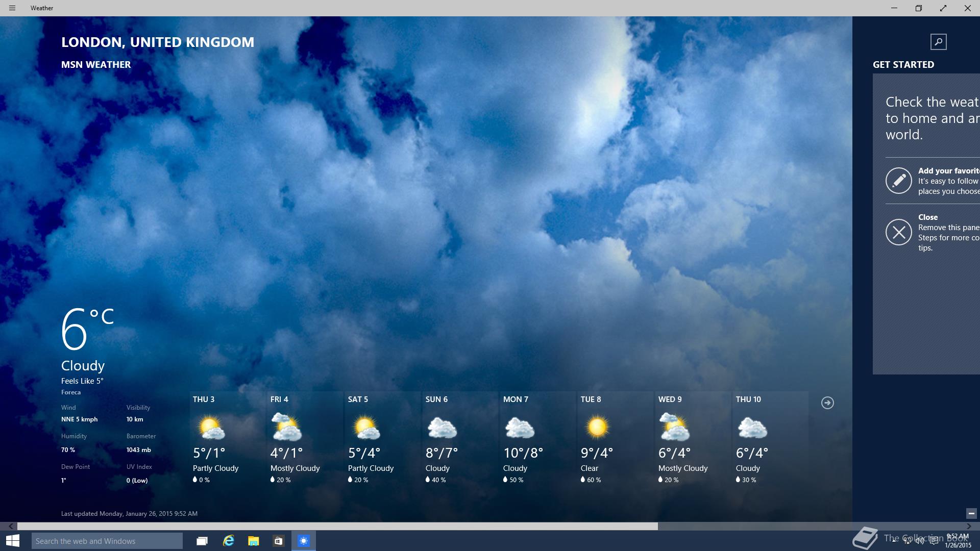Viewport: 980px width, 551px height.
Task: Click the Foreca provider label
Action: 71,392
